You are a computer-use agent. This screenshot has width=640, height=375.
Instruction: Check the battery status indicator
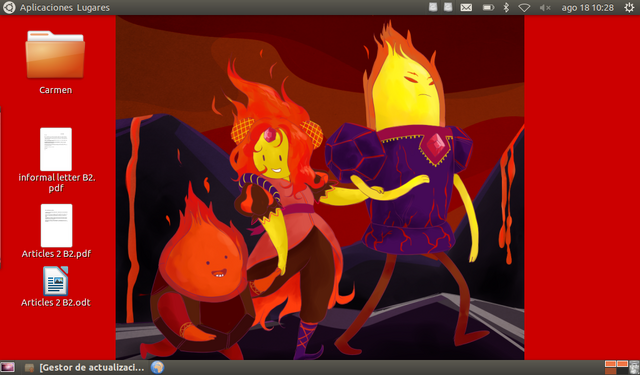488,7
